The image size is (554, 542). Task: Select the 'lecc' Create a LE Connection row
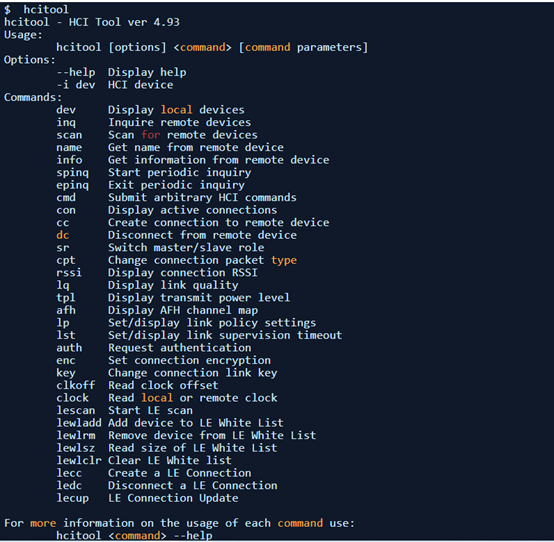[154, 473]
